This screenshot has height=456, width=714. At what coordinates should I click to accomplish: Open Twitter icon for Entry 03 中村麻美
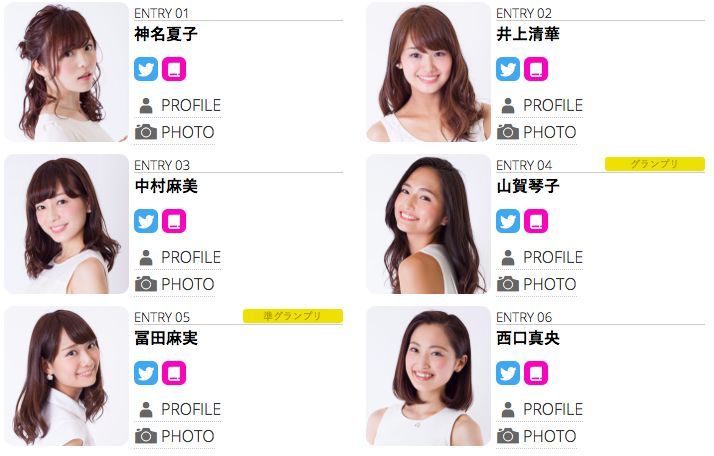pos(146,221)
